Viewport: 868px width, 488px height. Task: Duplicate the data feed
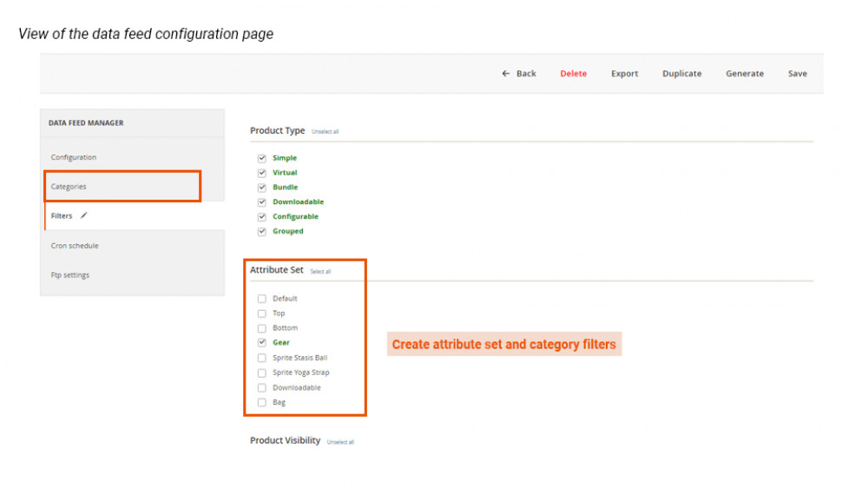(x=681, y=74)
